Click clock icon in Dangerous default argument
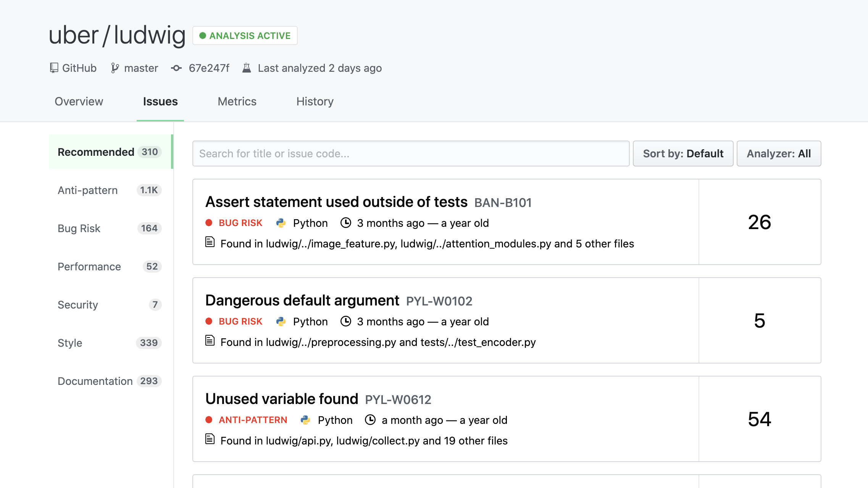Viewport: 868px width, 488px height. point(346,322)
